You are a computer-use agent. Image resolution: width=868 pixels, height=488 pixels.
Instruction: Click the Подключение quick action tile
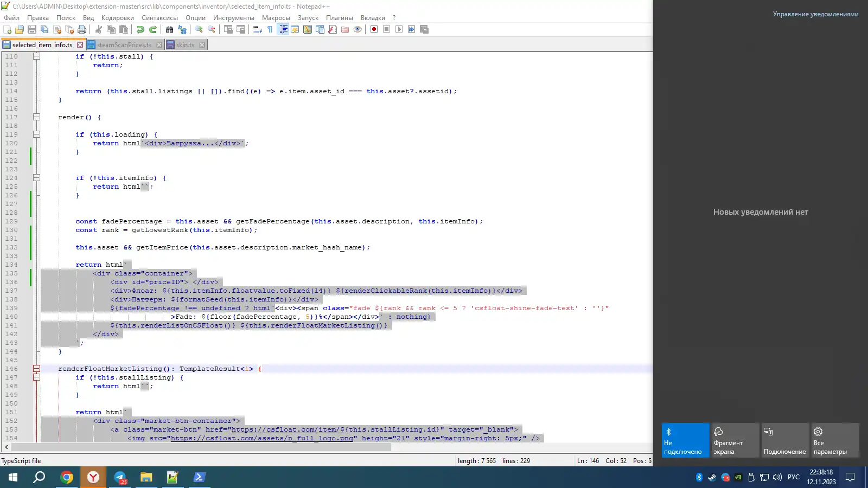click(x=785, y=440)
